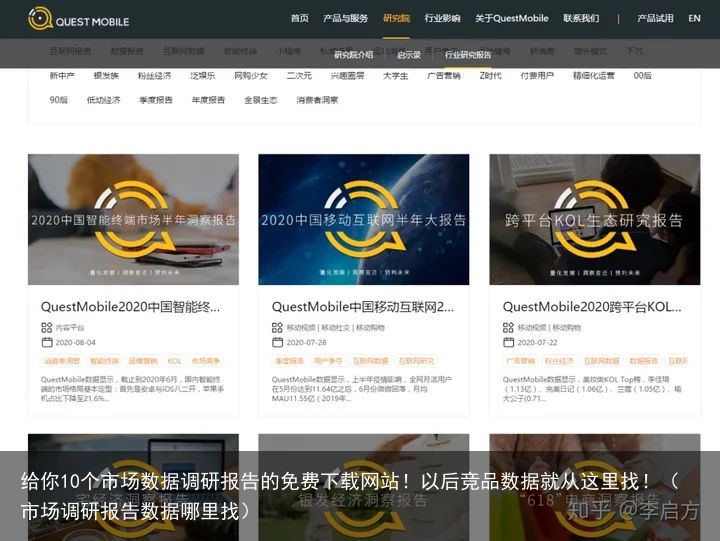Filter by the 年度报告 tag
The height and width of the screenshot is (541, 720).
[x=208, y=100]
